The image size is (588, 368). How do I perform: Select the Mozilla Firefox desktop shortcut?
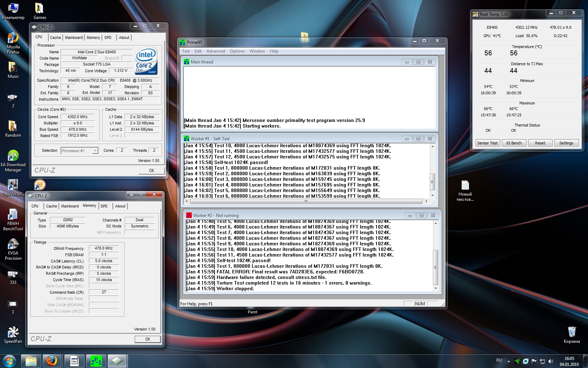pyautogui.click(x=13, y=43)
